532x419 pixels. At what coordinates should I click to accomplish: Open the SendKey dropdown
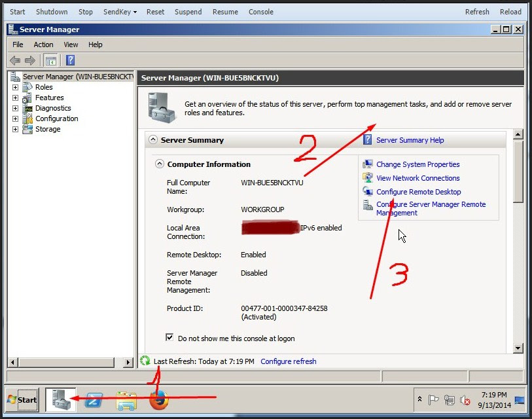(x=120, y=12)
